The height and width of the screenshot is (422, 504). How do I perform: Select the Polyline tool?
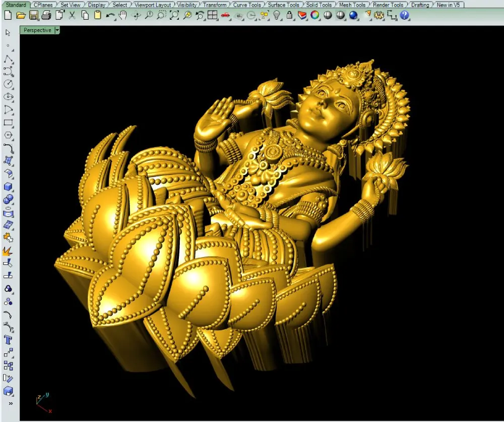pyautogui.click(x=9, y=59)
